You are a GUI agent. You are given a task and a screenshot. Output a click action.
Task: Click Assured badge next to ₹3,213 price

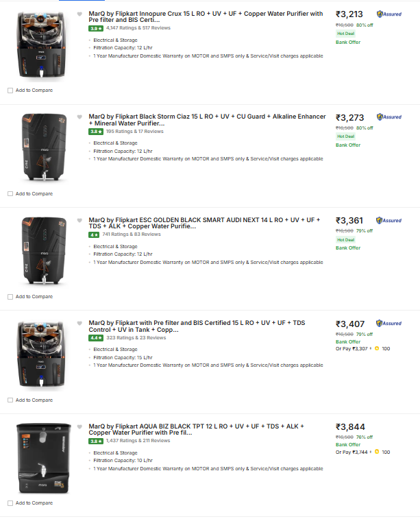(x=389, y=14)
